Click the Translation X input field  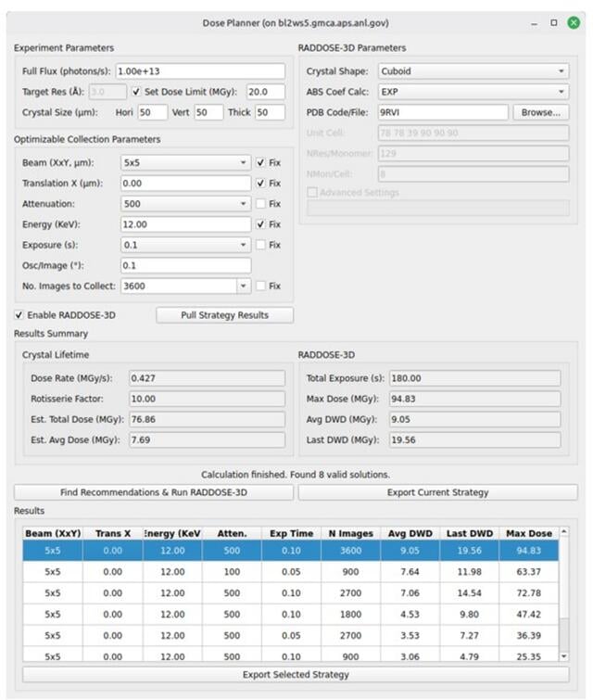[185, 183]
